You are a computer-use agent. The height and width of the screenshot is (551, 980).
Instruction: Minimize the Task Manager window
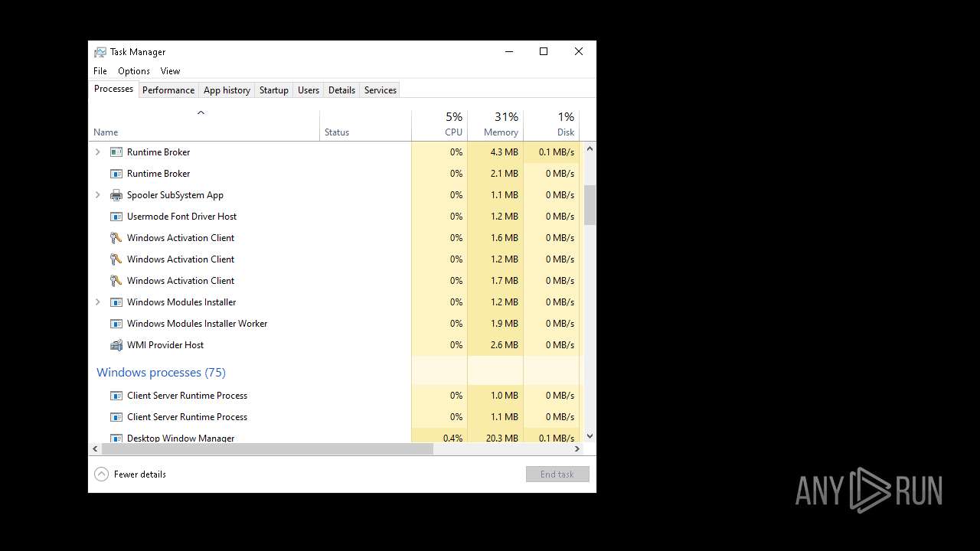coord(509,52)
